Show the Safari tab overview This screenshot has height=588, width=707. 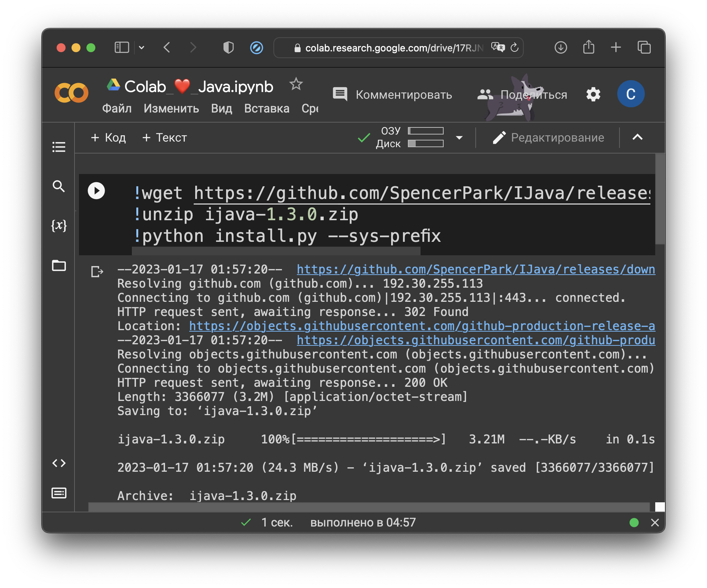(x=644, y=48)
